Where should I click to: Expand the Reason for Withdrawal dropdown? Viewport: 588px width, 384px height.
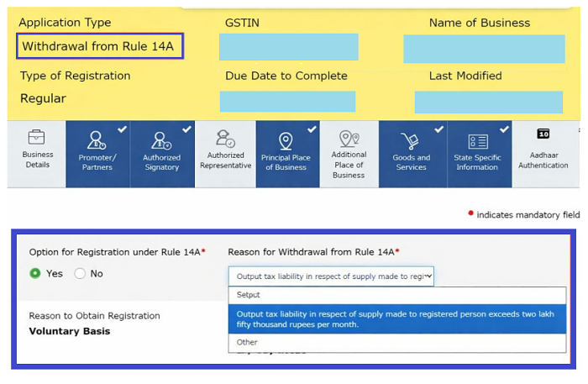pos(331,276)
